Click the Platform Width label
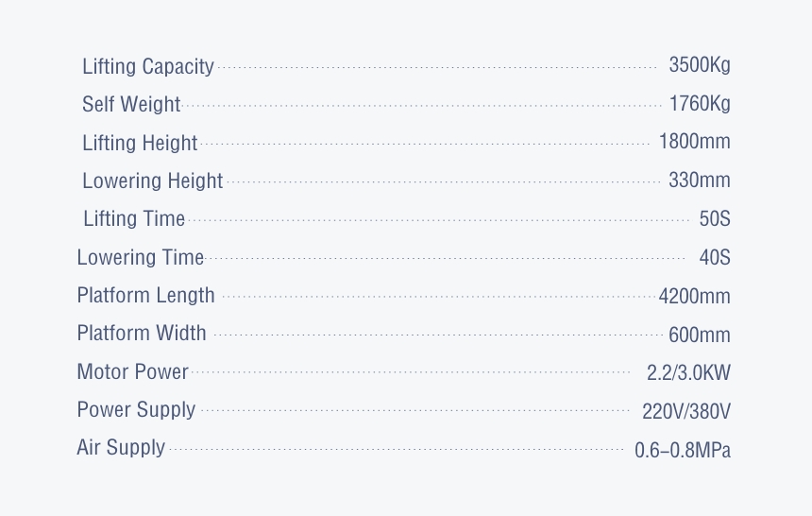This screenshot has height=516, width=812. click(x=142, y=333)
